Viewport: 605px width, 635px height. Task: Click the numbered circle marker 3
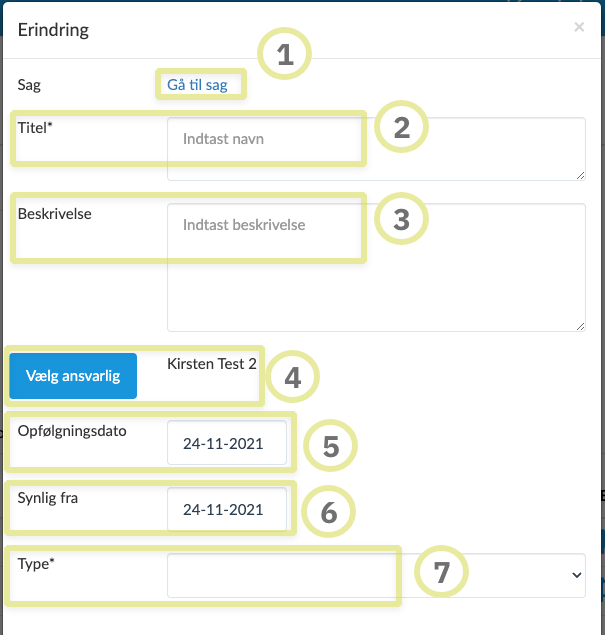pyautogui.click(x=401, y=220)
